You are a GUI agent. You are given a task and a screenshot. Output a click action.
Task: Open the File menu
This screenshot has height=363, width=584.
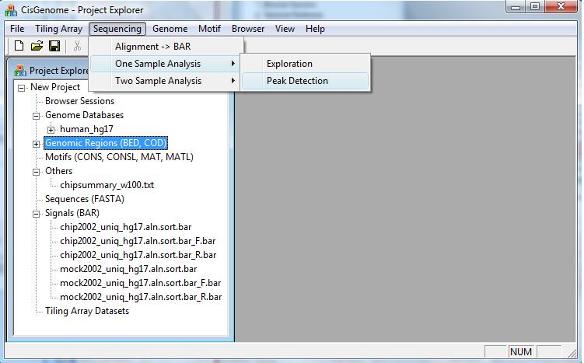17,29
